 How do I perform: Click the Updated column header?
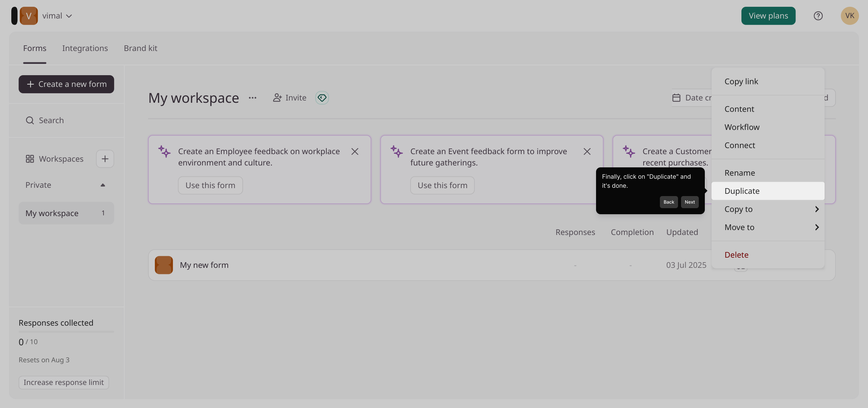click(682, 232)
